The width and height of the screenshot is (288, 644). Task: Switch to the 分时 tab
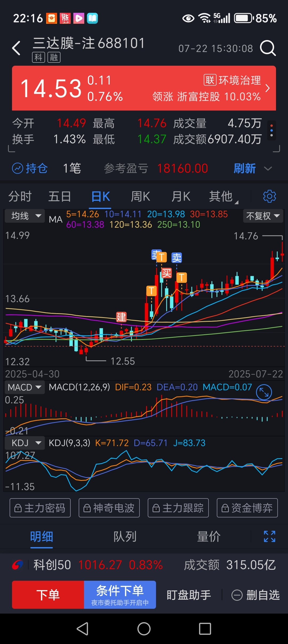[20, 197]
